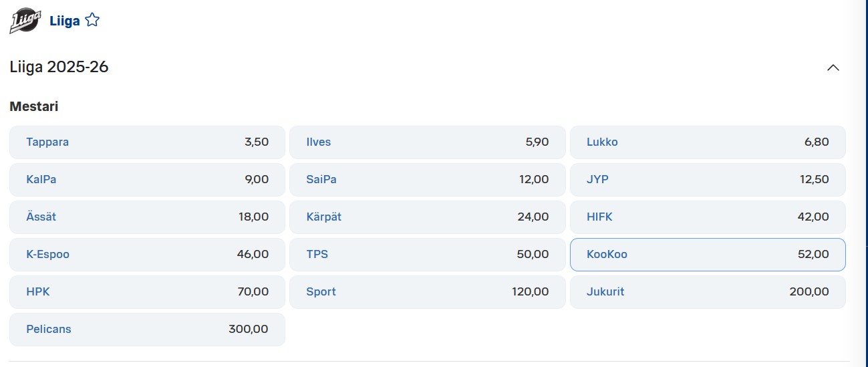
Task: Pick Ilves championship odds 5,90
Action: click(427, 142)
